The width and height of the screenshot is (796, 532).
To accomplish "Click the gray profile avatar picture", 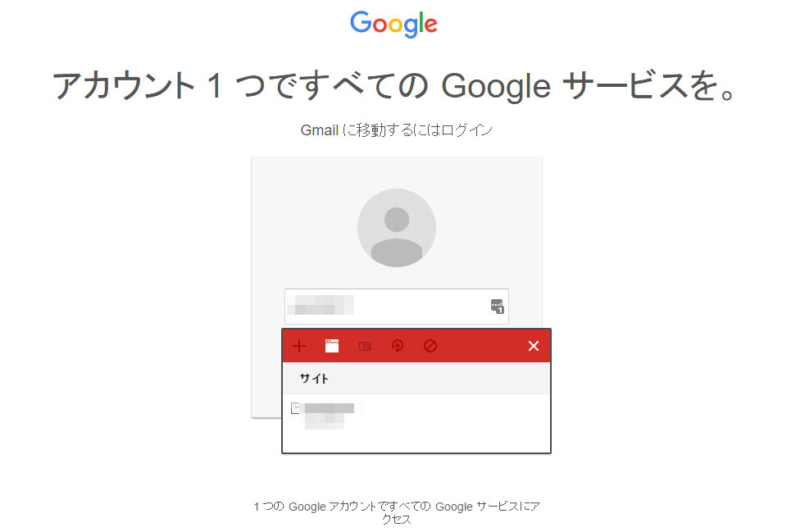I will click(x=397, y=228).
